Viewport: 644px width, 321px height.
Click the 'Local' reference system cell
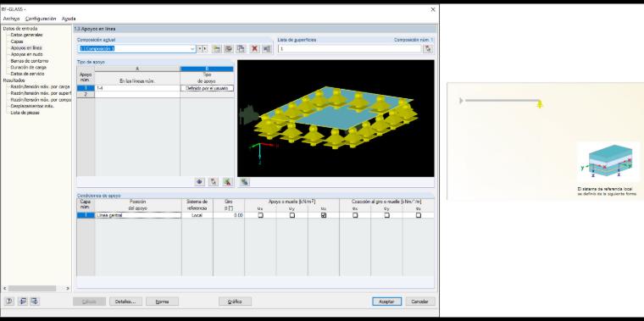coord(197,215)
